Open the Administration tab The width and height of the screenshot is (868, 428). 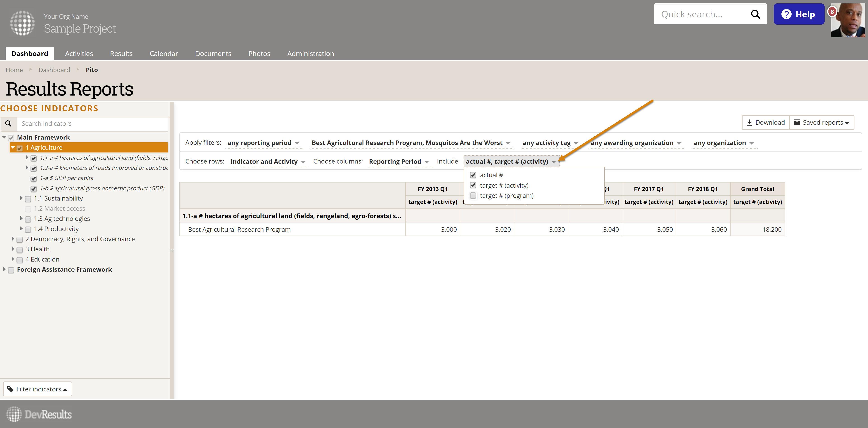(x=310, y=54)
